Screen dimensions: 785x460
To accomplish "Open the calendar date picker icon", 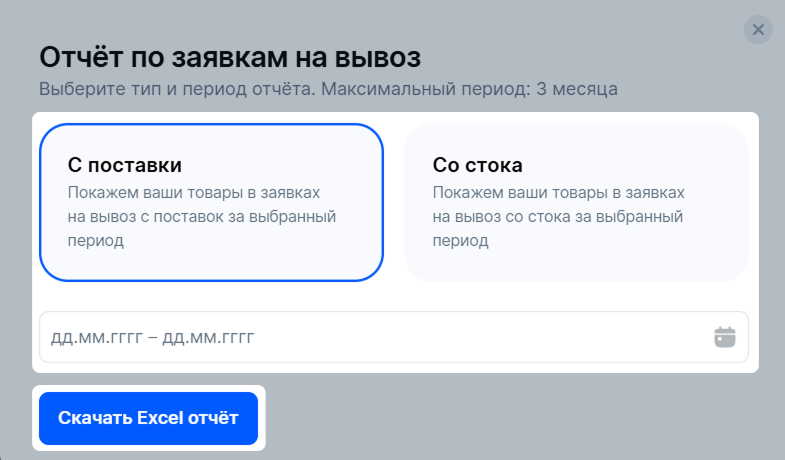I will (x=724, y=337).
